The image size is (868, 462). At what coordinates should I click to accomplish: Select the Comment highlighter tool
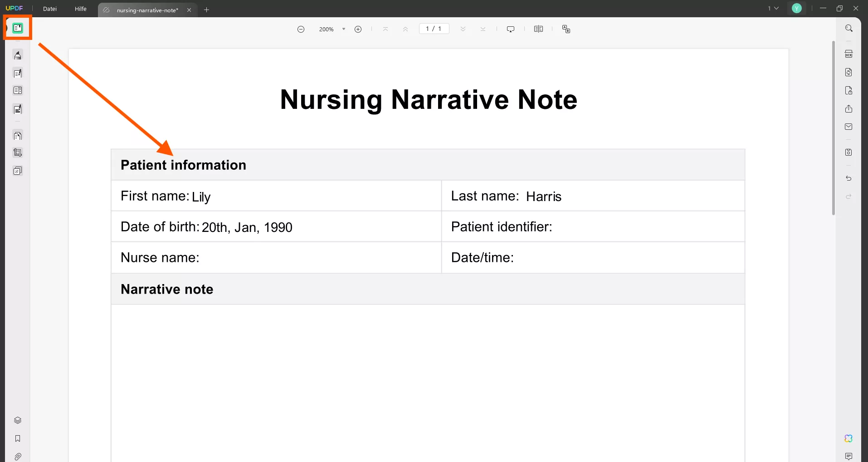[18, 55]
